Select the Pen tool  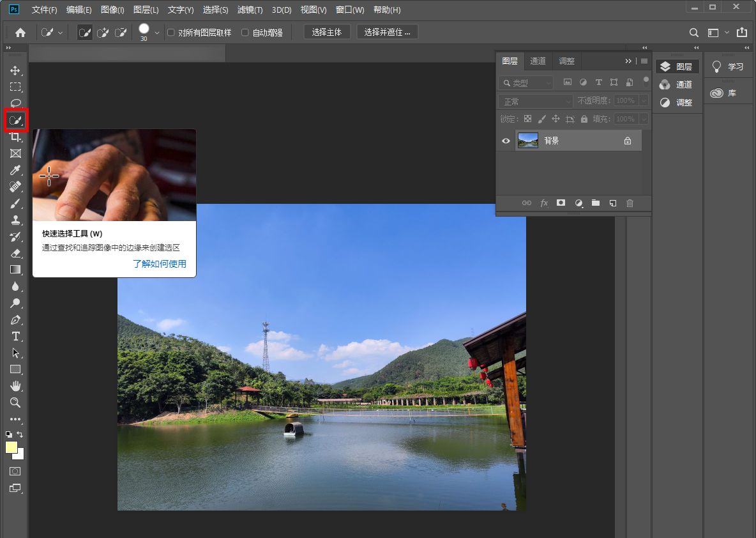click(x=15, y=320)
